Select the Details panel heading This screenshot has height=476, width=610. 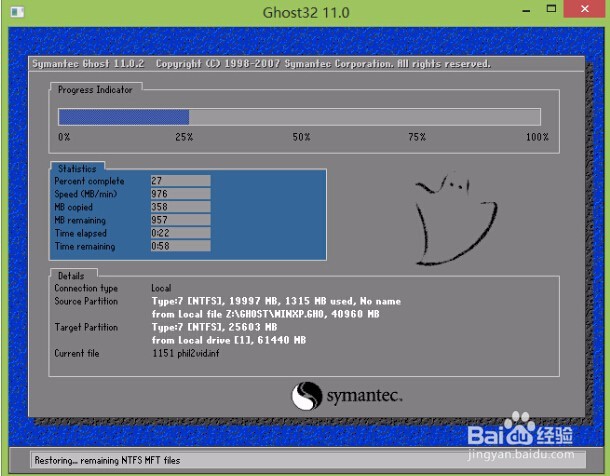tap(71, 276)
